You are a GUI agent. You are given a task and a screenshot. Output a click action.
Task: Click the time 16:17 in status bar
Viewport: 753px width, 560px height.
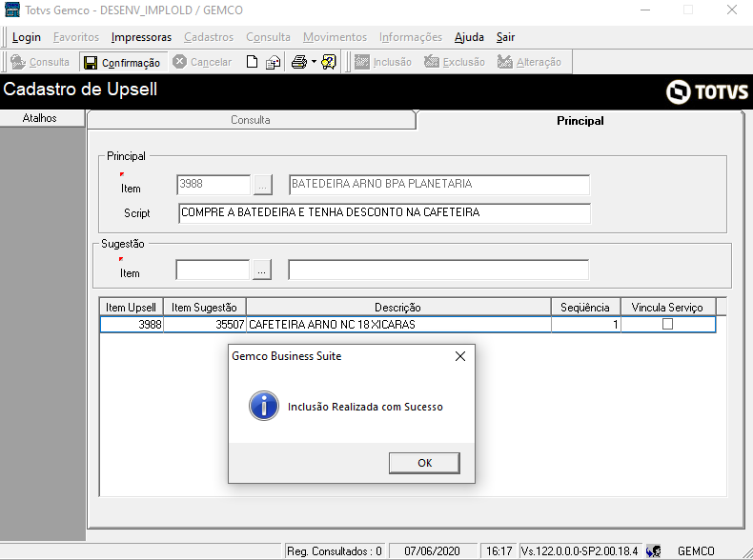pos(499,551)
